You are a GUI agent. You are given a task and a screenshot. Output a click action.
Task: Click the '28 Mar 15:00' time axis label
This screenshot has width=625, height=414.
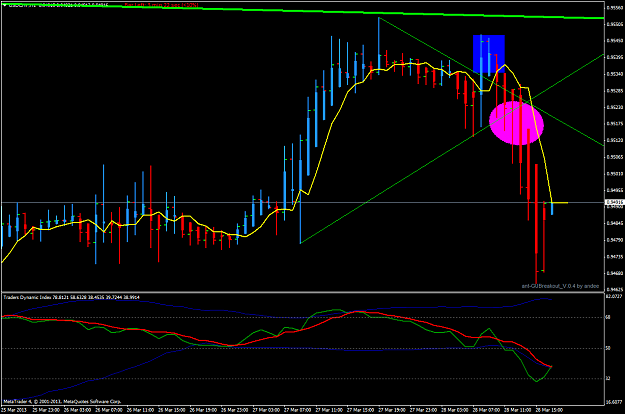click(x=548, y=410)
